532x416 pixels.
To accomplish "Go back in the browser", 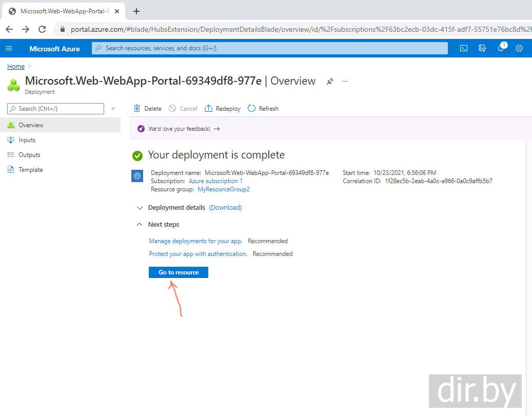I will [x=10, y=29].
